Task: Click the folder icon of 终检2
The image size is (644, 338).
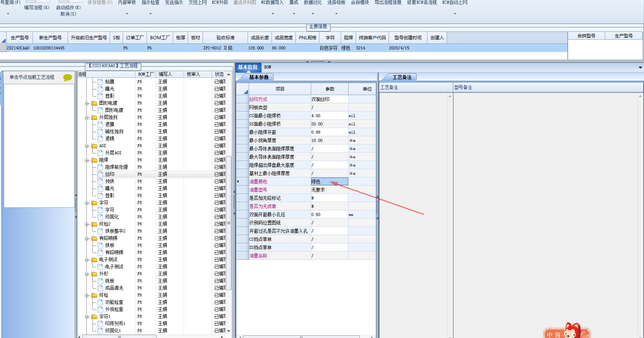Action: (94, 224)
